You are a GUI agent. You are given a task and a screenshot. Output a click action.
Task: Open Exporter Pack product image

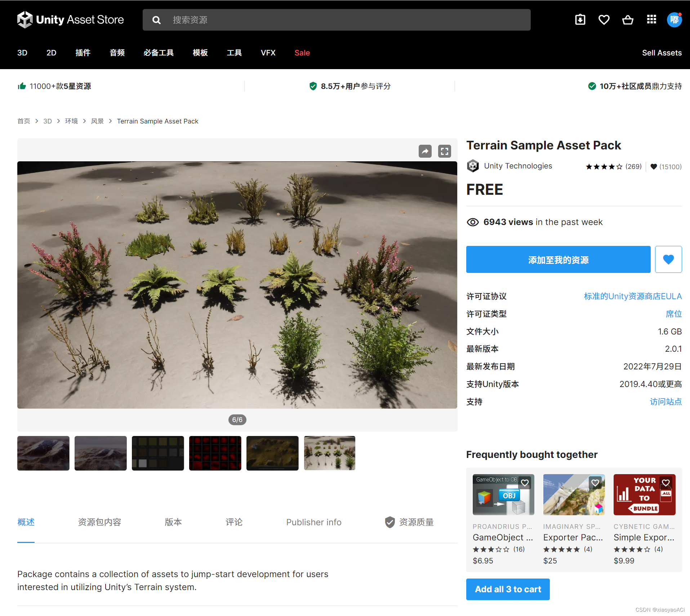[x=574, y=495]
